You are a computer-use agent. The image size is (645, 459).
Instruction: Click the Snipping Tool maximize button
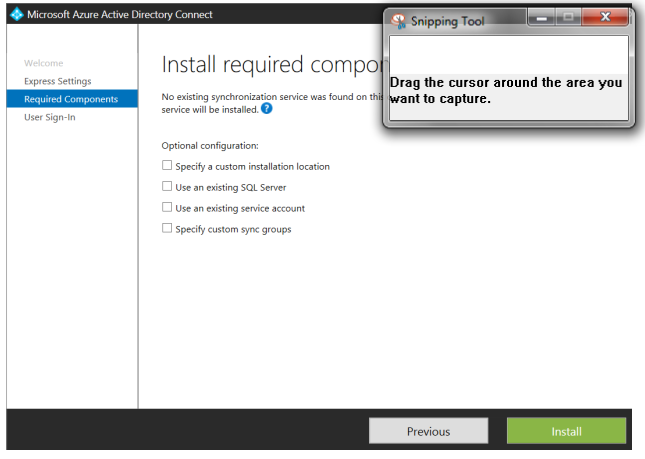pyautogui.click(x=568, y=17)
